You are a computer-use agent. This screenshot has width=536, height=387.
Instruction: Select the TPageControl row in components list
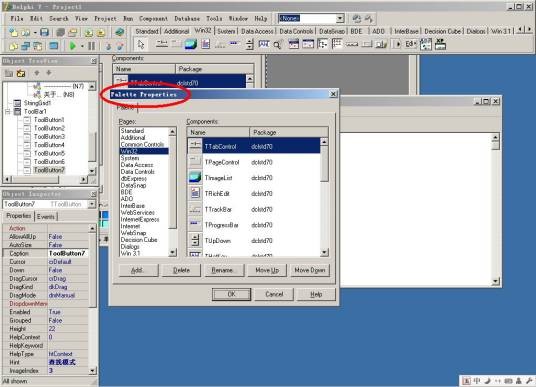click(253, 162)
